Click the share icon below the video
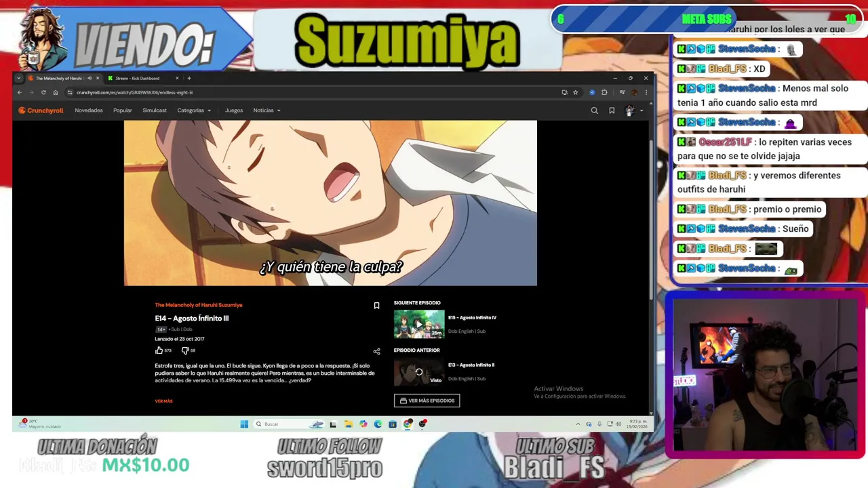The height and width of the screenshot is (488, 868). (376, 351)
